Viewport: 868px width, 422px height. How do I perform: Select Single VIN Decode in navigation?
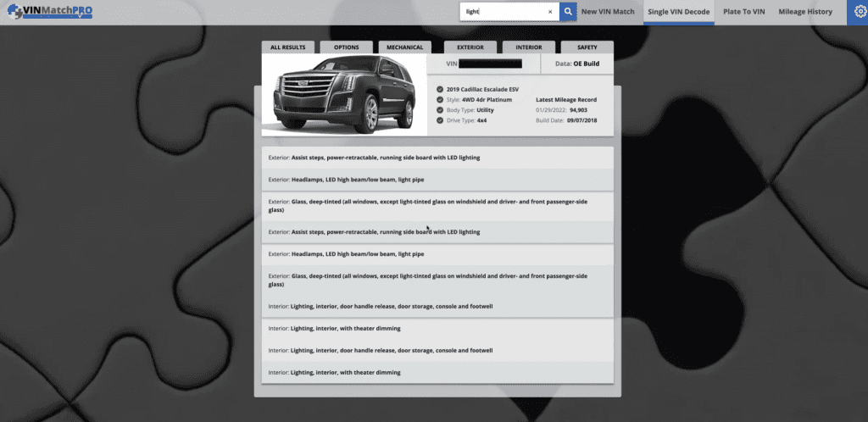pyautogui.click(x=679, y=12)
